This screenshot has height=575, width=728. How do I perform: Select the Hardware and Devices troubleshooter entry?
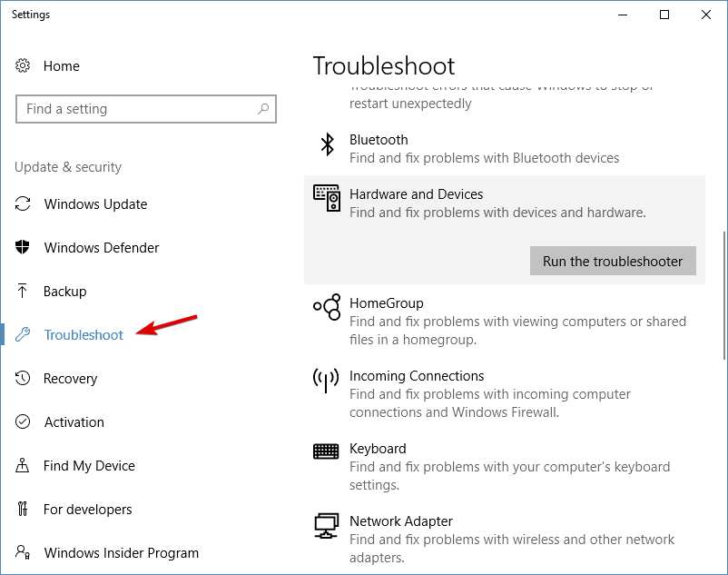[417, 194]
